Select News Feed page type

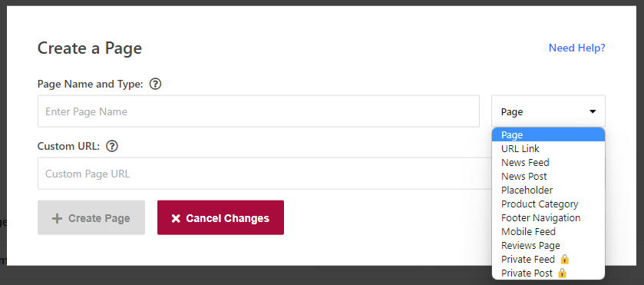pos(548,162)
